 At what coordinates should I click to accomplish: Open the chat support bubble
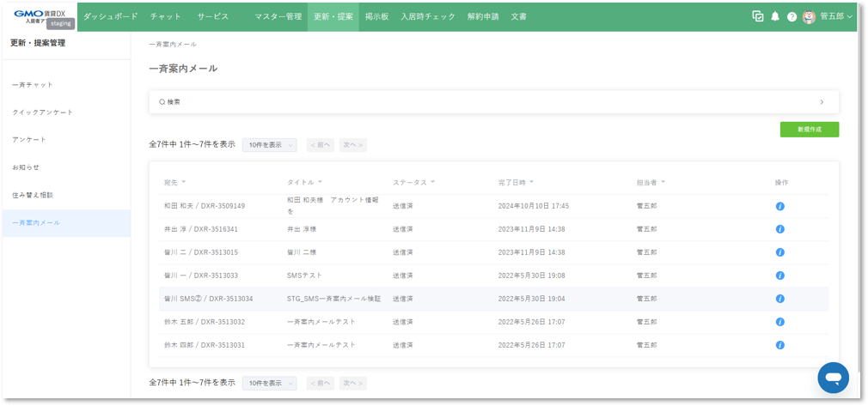pyautogui.click(x=833, y=378)
